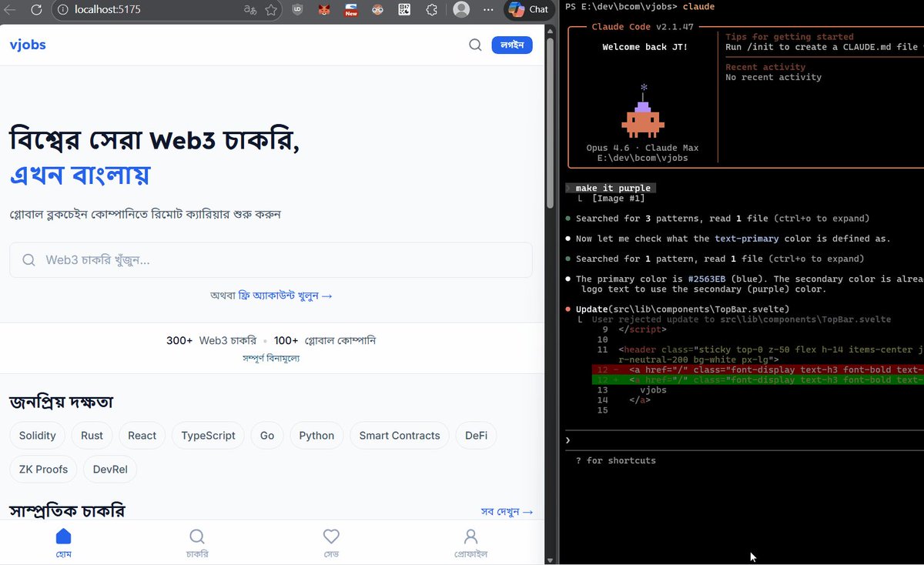Click the page vertical scrollbar thumb
Screen dimensions: 924x565
(550, 123)
